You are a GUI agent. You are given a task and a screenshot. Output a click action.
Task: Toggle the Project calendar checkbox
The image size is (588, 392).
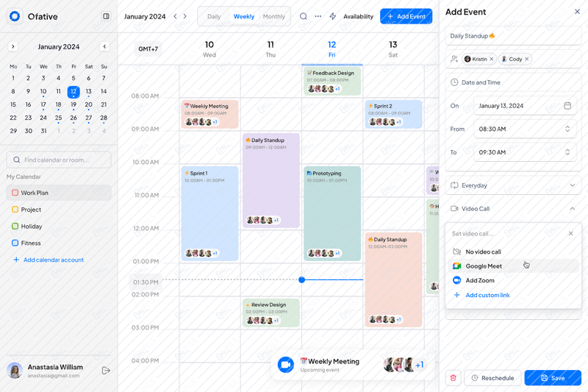15,210
